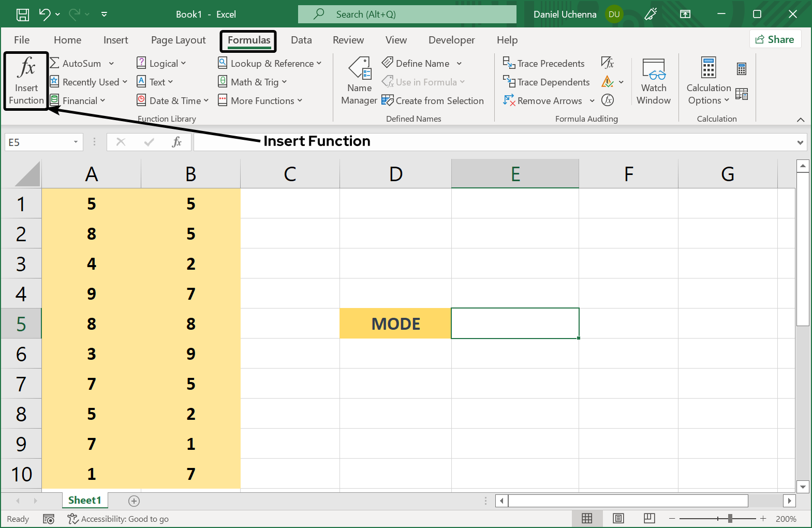The width and height of the screenshot is (812, 528).
Task: Switch to the Review tab
Action: tap(348, 40)
